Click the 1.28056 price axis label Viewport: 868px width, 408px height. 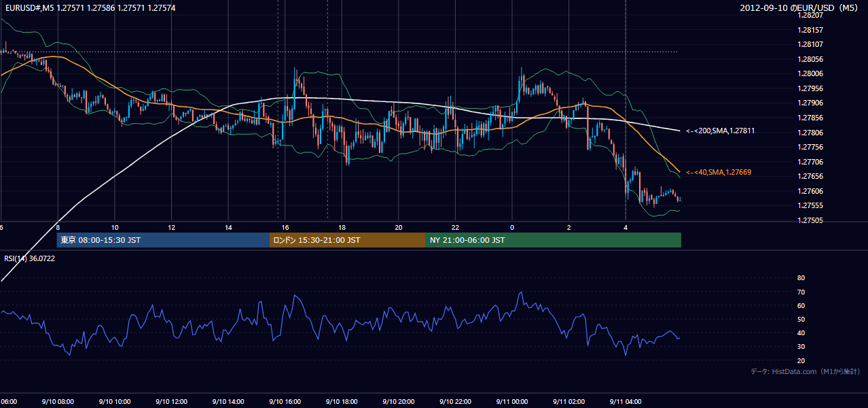tap(811, 59)
